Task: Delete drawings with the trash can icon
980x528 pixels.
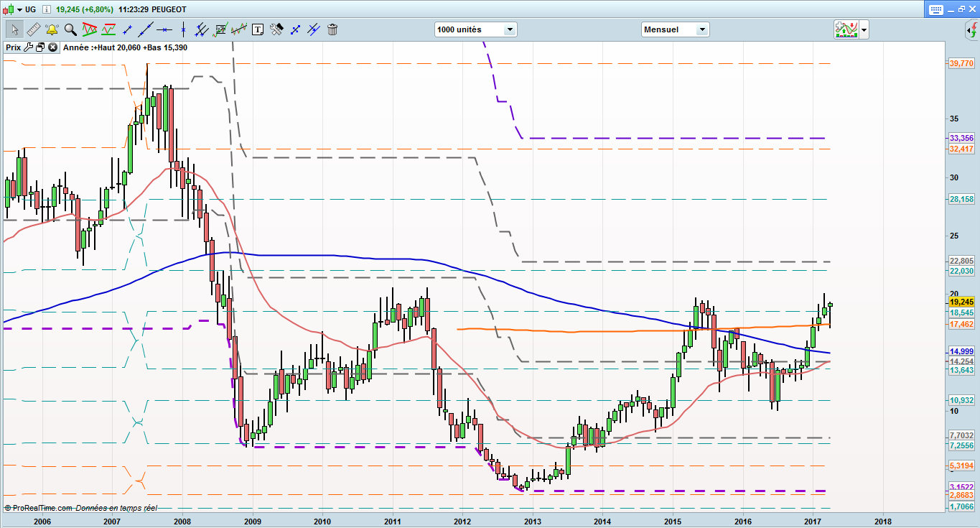Action: (332, 29)
